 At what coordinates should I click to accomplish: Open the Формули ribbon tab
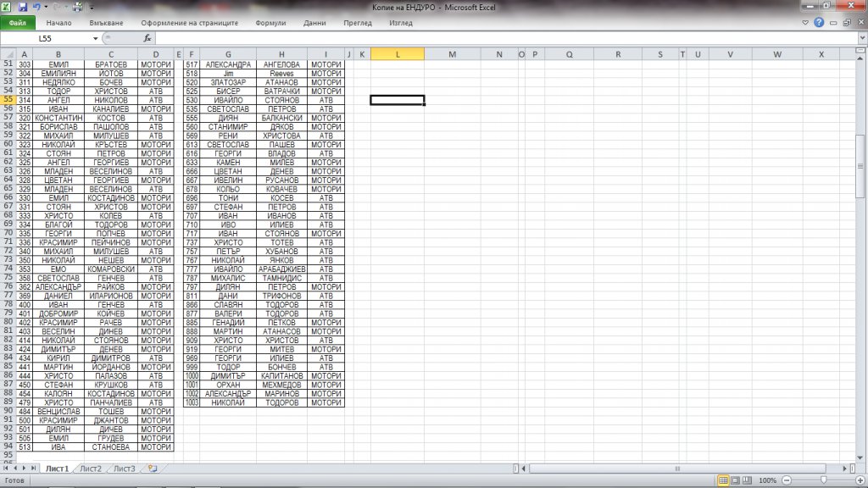pyautogui.click(x=270, y=23)
